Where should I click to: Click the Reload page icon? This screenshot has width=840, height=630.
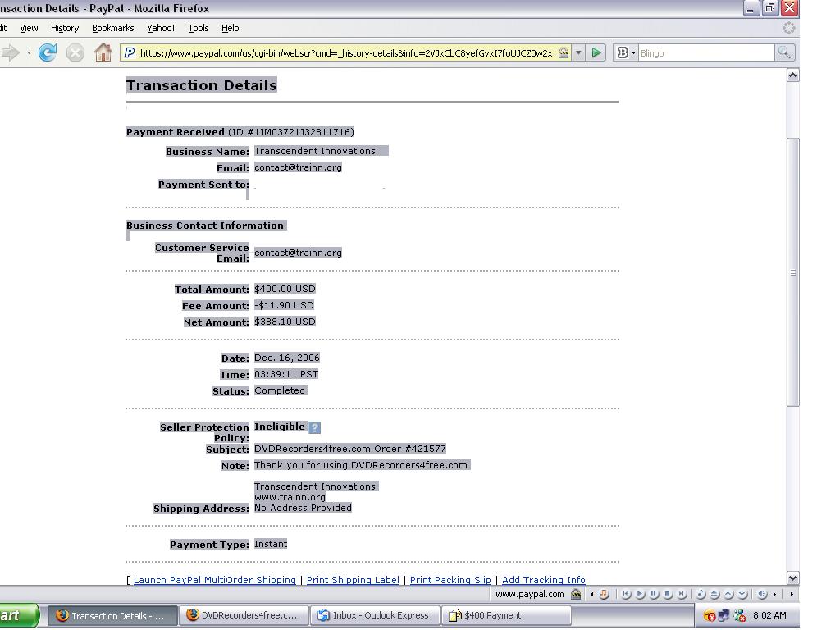pyautogui.click(x=48, y=52)
